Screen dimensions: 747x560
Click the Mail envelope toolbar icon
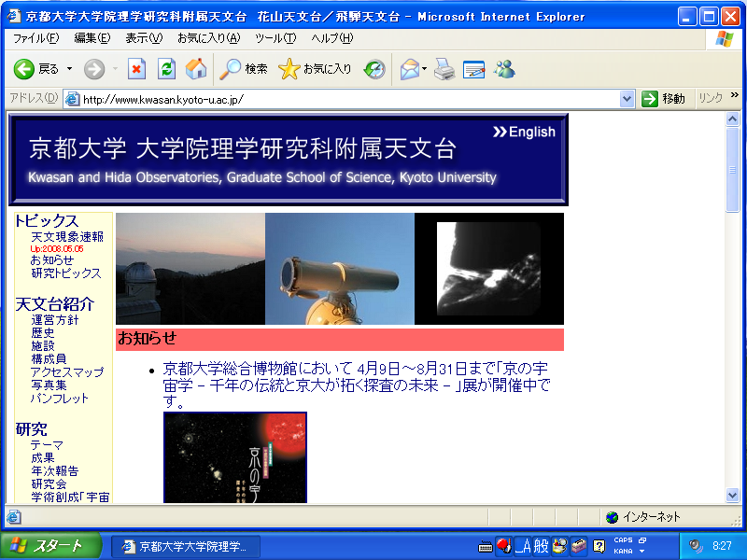[409, 69]
